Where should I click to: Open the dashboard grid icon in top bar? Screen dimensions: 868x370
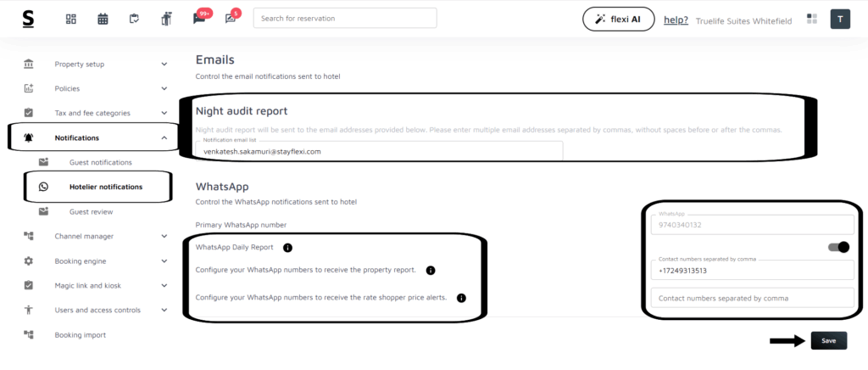tap(71, 19)
